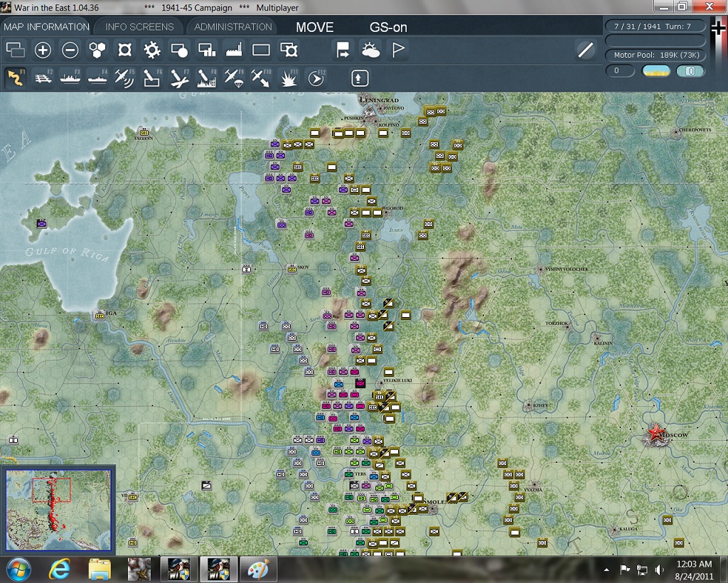Click the overlapping windows icon in toolbar

point(16,50)
